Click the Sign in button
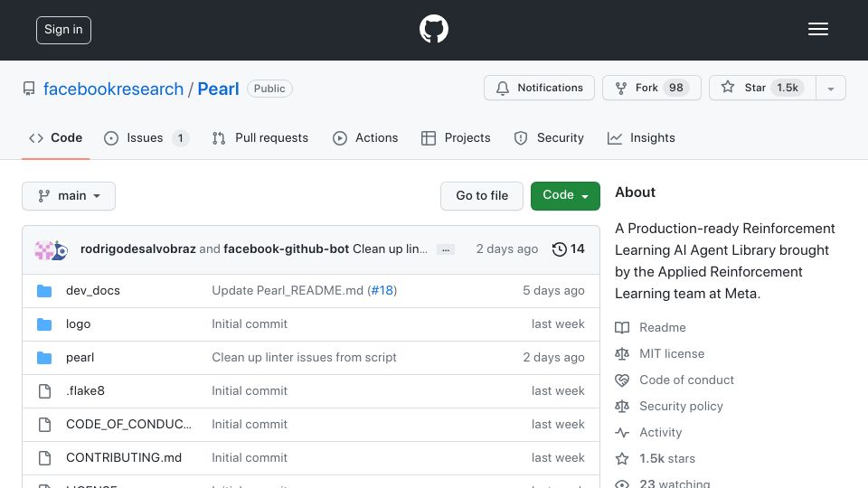Screen dimensions: 868x488 [63, 30]
